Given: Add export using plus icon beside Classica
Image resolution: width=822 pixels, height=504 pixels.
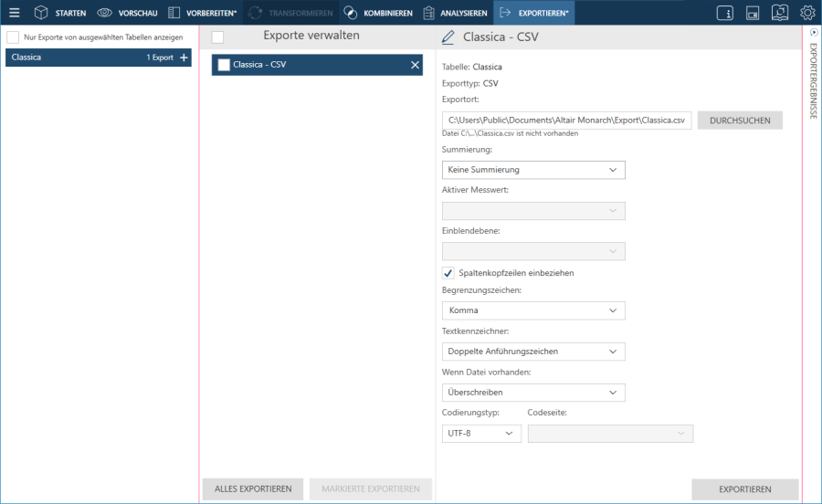Looking at the screenshot, I should coord(184,58).
